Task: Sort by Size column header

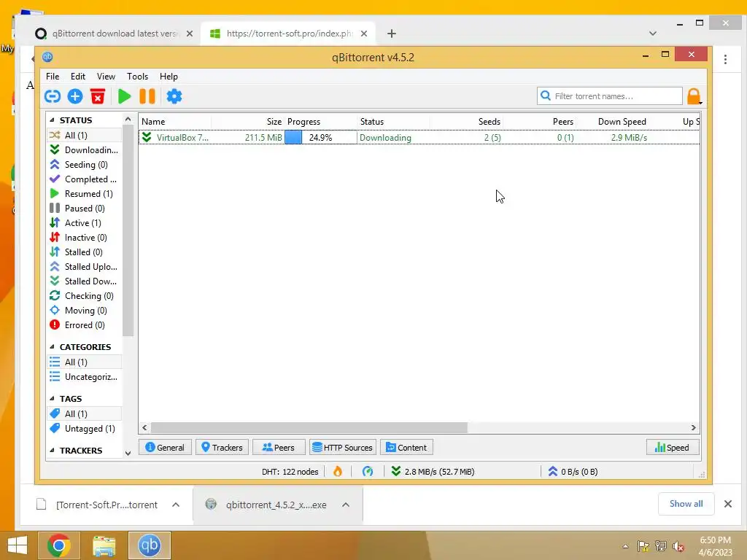Action: coord(248,122)
